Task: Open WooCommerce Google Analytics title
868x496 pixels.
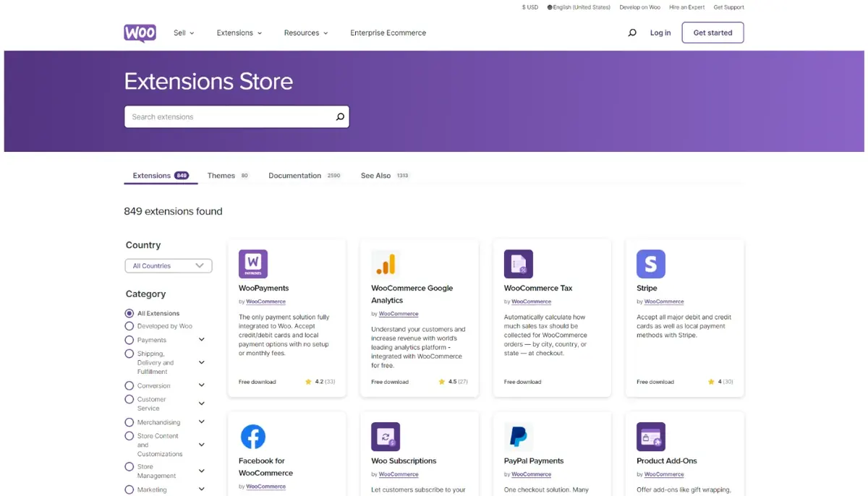Action: [412, 294]
